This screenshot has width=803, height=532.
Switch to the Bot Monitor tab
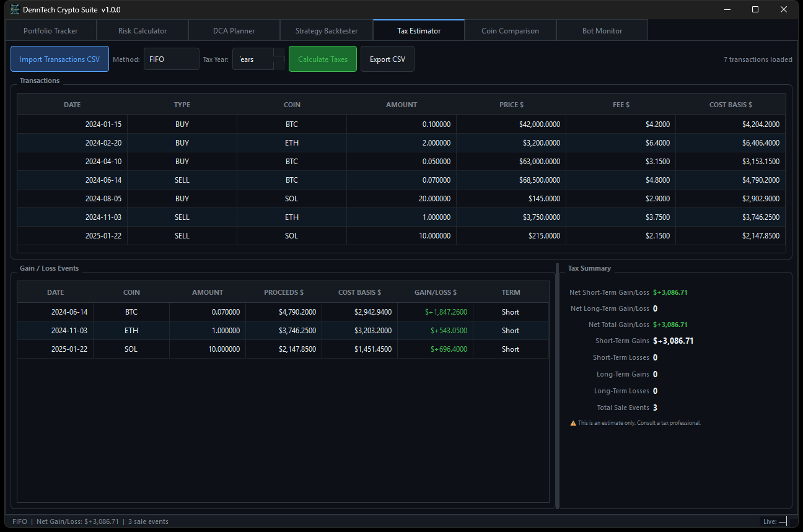pos(602,30)
